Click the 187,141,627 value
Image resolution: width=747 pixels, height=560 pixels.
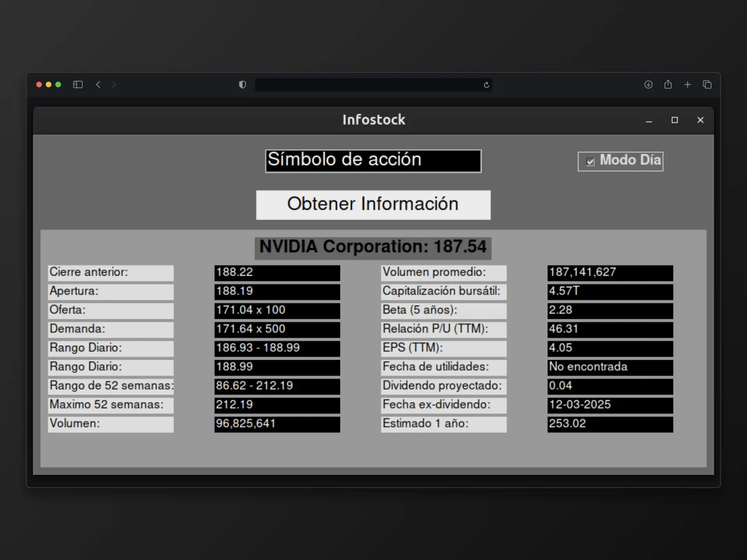click(x=610, y=273)
